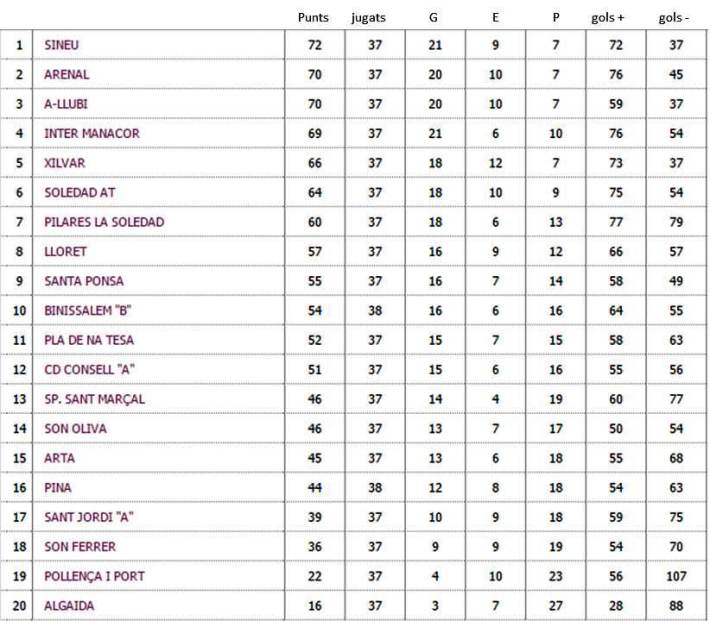
Task: Open the SANTA PONSA team link
Action: click(84, 281)
